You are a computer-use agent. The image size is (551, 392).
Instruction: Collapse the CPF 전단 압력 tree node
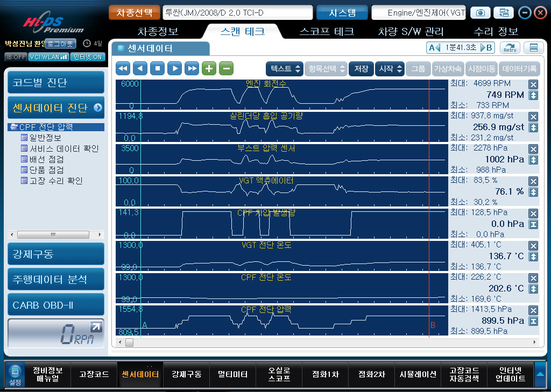[14, 127]
